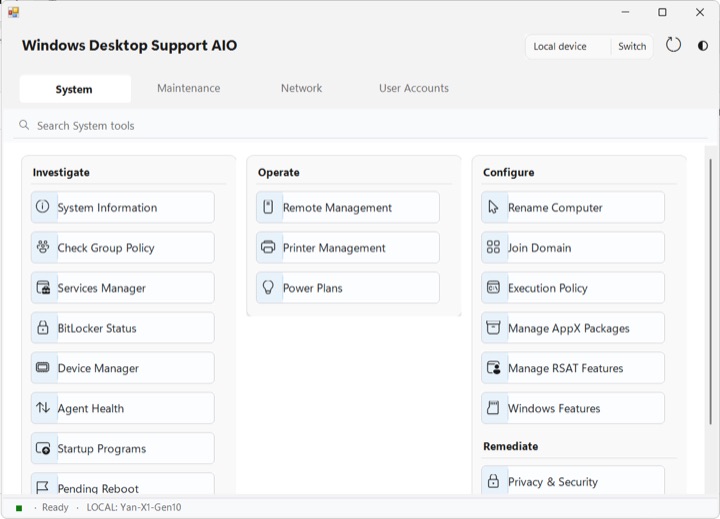Switch to the System tab
This screenshot has width=720, height=519.
pos(75,89)
